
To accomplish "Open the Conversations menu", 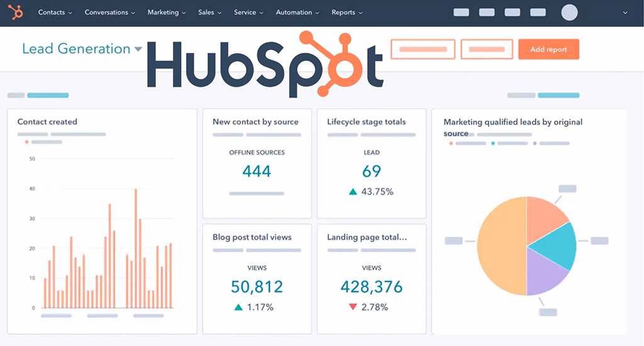I will (109, 13).
